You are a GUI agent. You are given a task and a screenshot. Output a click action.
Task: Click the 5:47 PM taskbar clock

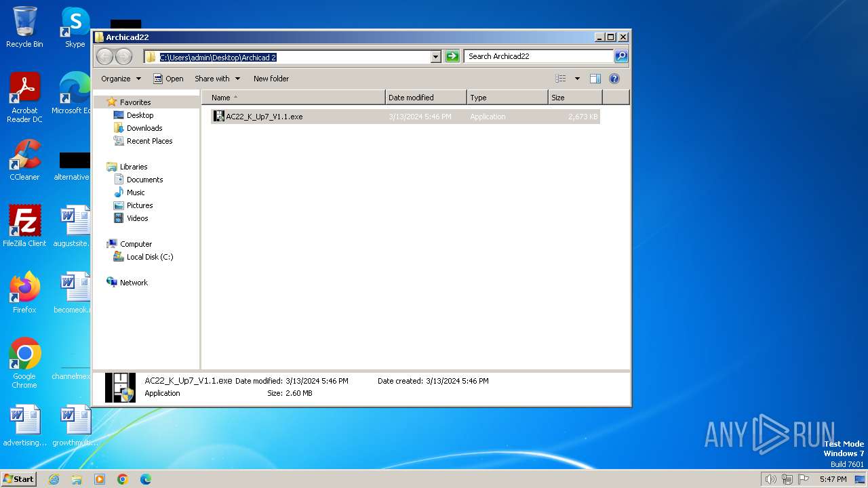(x=833, y=479)
